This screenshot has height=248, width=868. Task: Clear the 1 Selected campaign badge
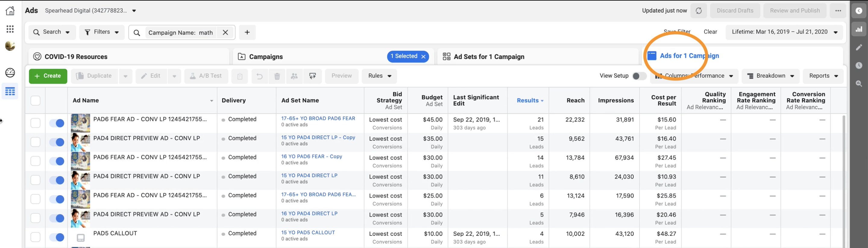423,57
